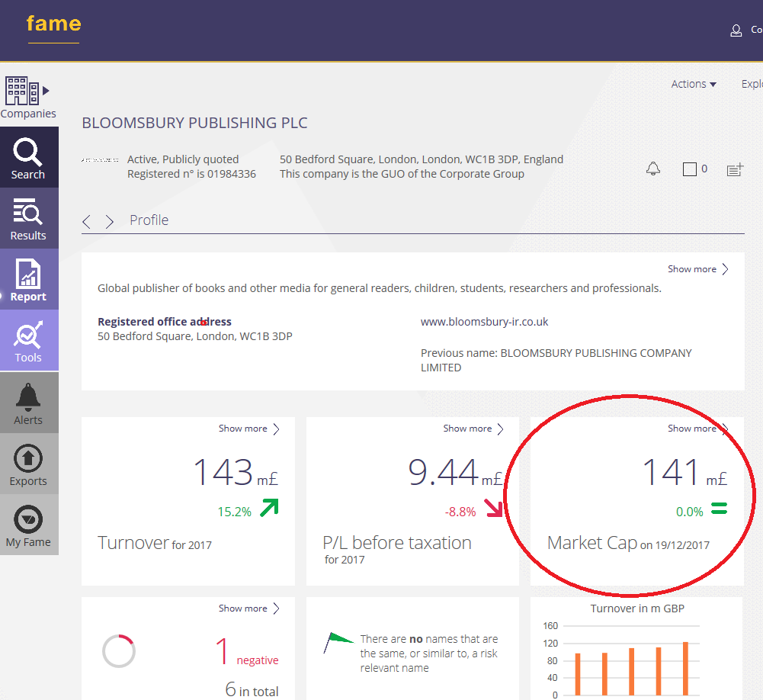The image size is (763, 700).
Task: Expand Show more in the profile description
Action: tap(698, 269)
